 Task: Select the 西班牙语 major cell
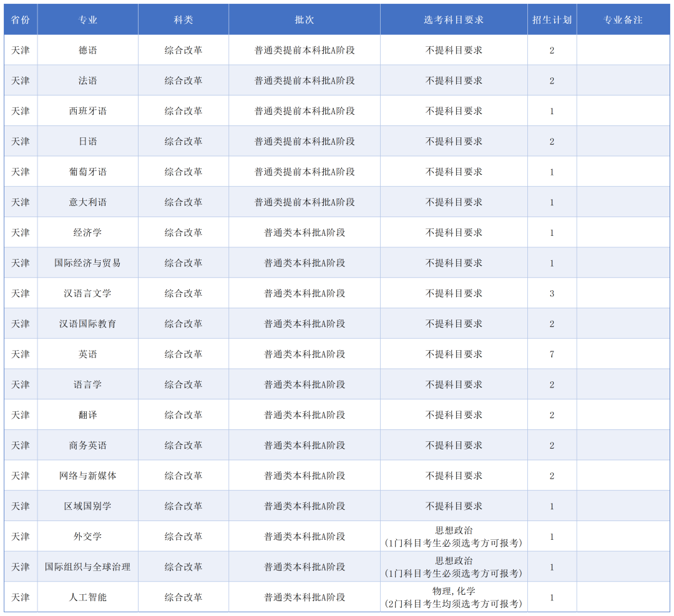point(88,111)
